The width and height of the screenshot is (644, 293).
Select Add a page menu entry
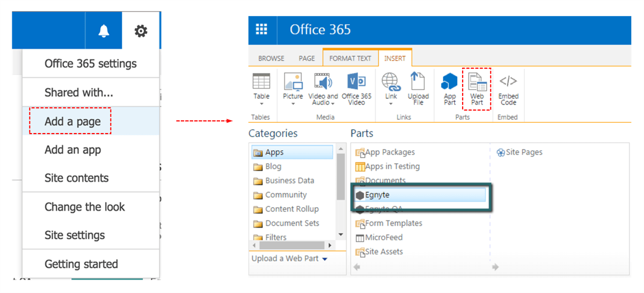[x=72, y=121]
